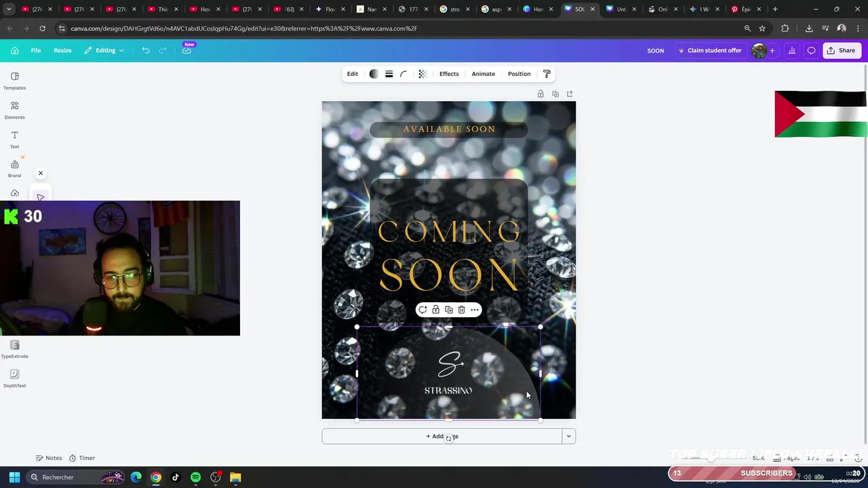This screenshot has height=488, width=868.
Task: Add collaborators with the plus button
Action: click(772, 51)
